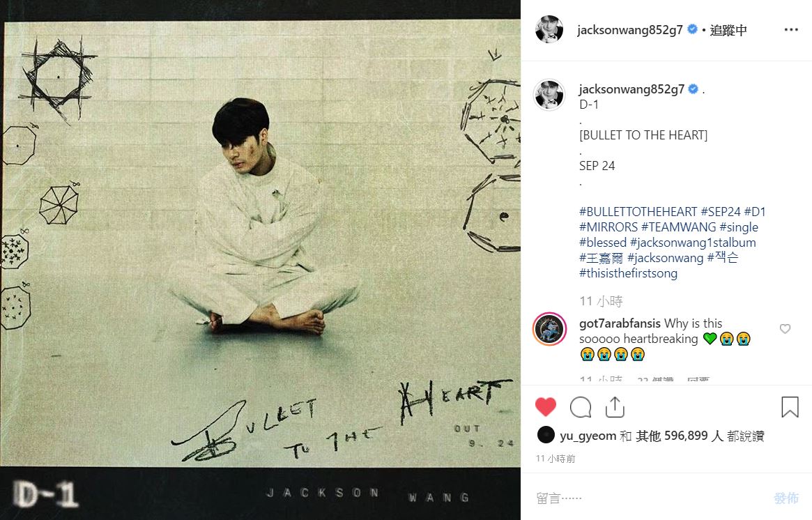Open the three-dot more options menu

pyautogui.click(x=791, y=29)
